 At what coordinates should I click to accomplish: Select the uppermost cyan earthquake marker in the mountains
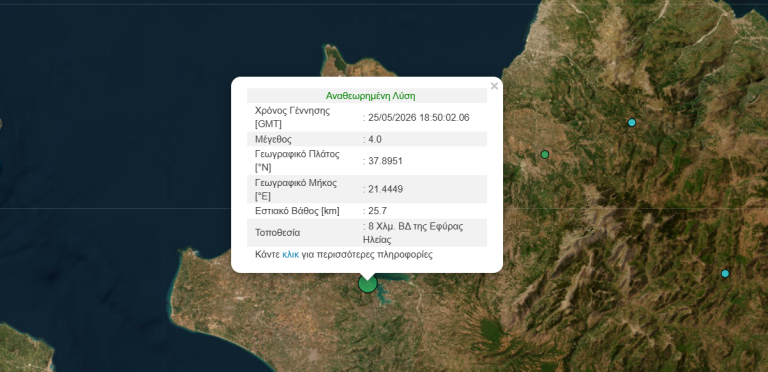coord(632,122)
